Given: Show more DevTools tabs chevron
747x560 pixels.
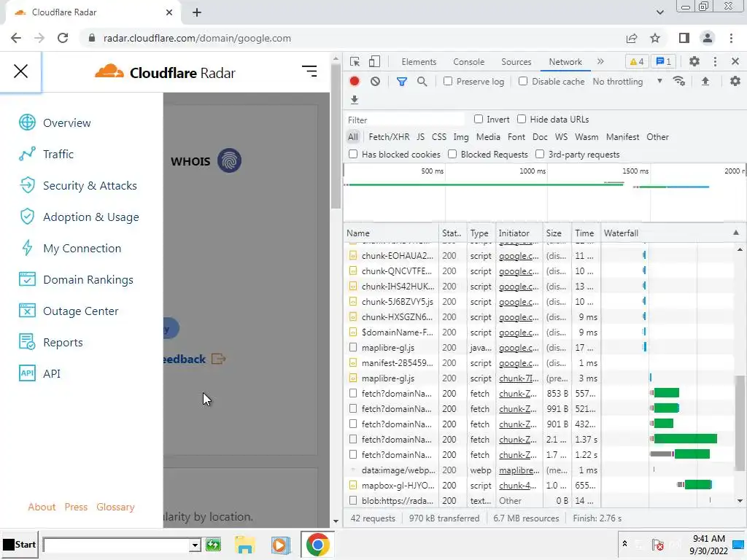Looking at the screenshot, I should [x=600, y=61].
